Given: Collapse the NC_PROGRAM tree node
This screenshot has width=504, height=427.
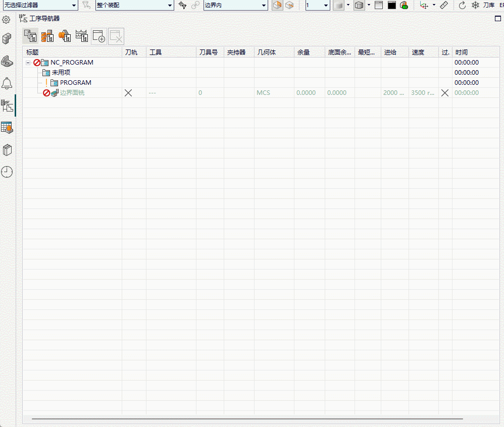Looking at the screenshot, I should coord(28,63).
